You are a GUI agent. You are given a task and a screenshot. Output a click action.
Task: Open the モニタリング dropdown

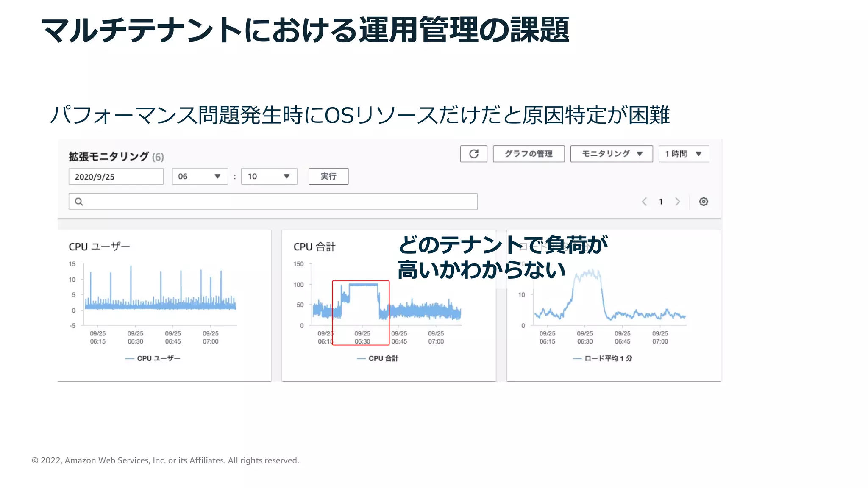[x=612, y=154]
